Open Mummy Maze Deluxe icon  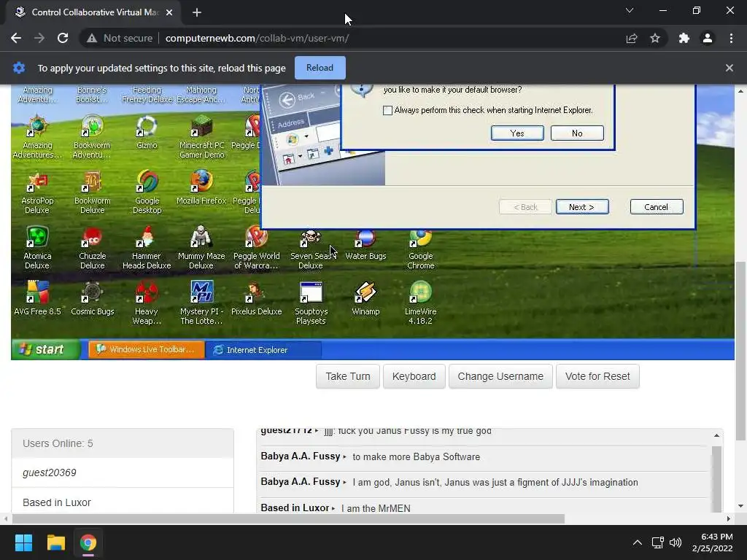pyautogui.click(x=201, y=248)
